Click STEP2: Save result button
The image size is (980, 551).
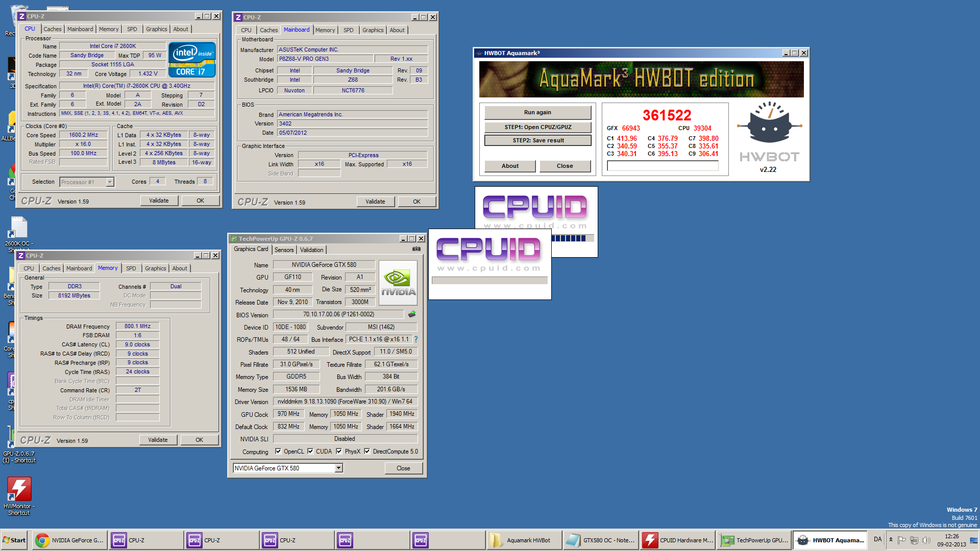(537, 140)
